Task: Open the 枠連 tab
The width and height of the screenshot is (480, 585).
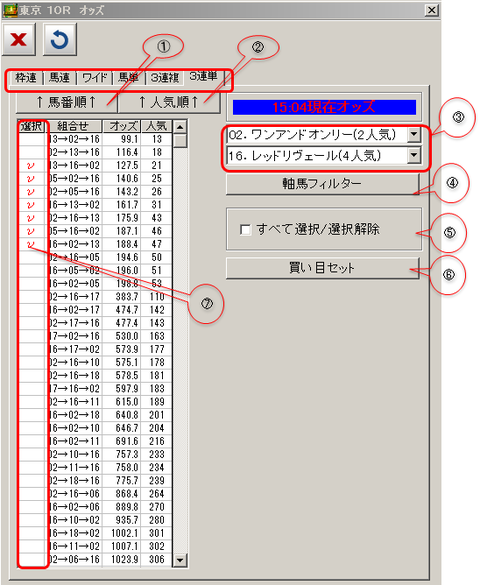Action: click(x=26, y=78)
